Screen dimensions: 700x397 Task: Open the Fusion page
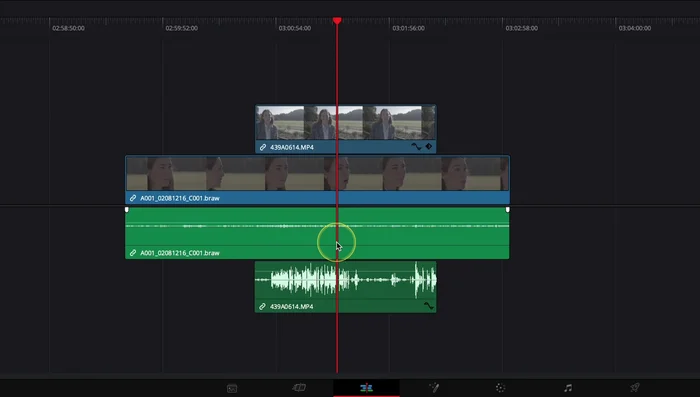pos(434,388)
